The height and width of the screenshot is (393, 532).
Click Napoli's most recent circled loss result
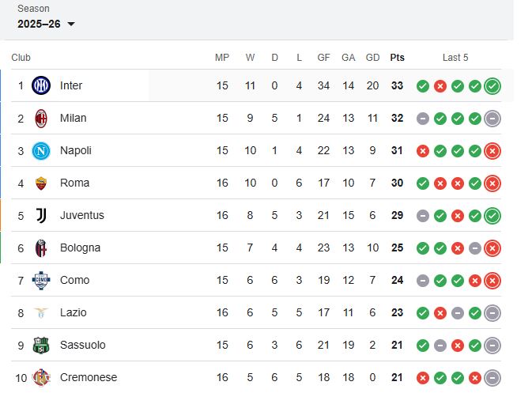(492, 150)
